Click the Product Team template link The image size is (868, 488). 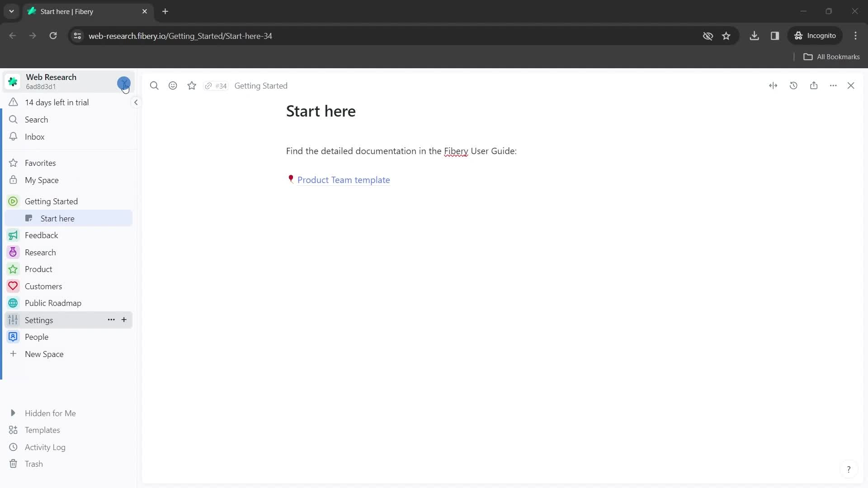click(344, 179)
